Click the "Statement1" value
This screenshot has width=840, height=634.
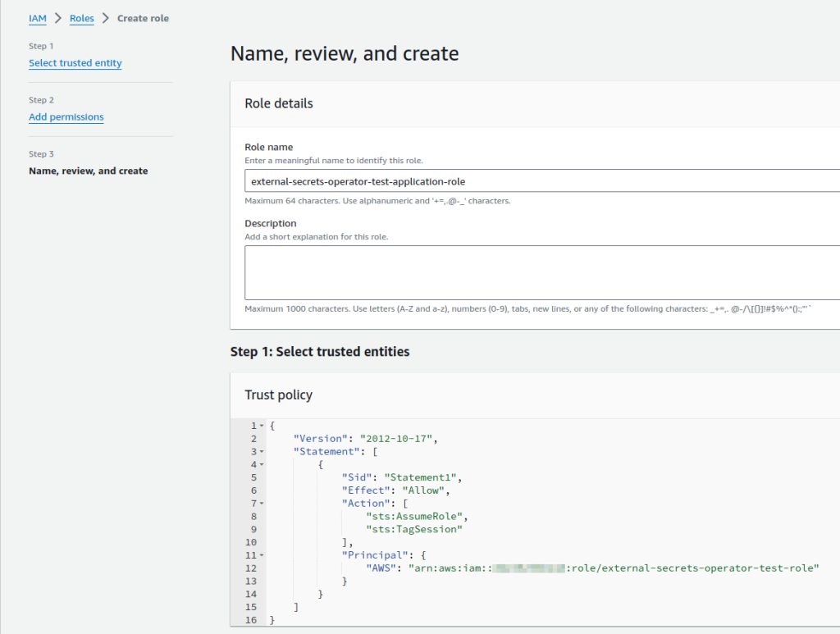point(420,477)
